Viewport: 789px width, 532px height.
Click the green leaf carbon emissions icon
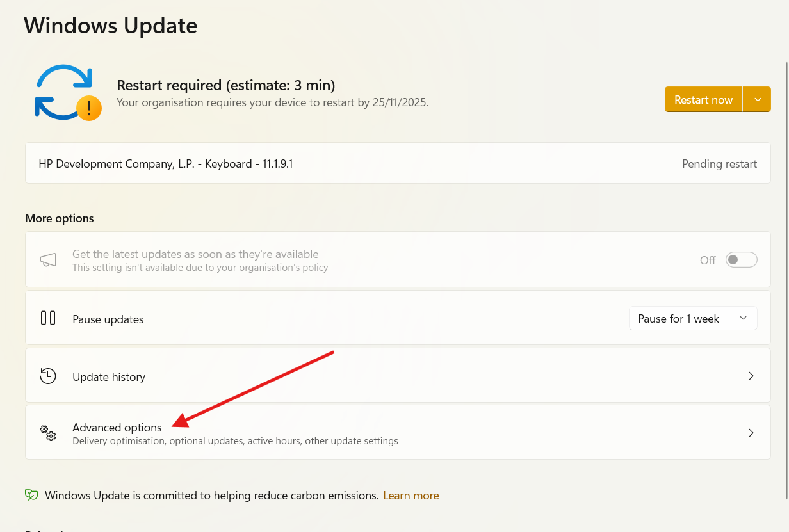click(x=31, y=495)
